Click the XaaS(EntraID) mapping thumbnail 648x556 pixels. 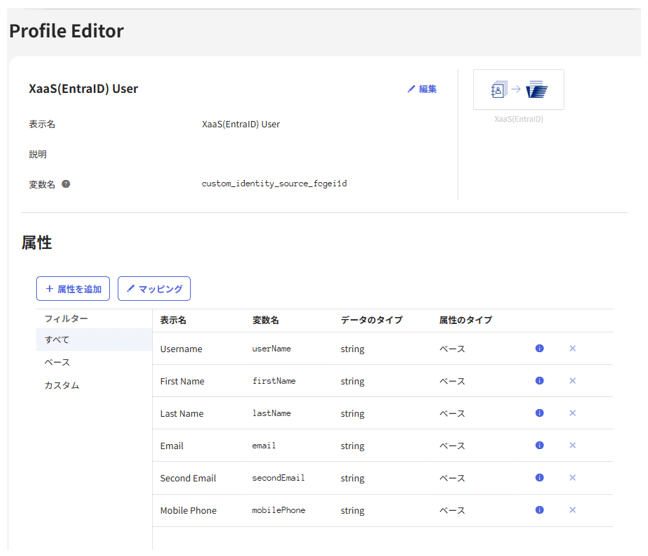pos(518,90)
